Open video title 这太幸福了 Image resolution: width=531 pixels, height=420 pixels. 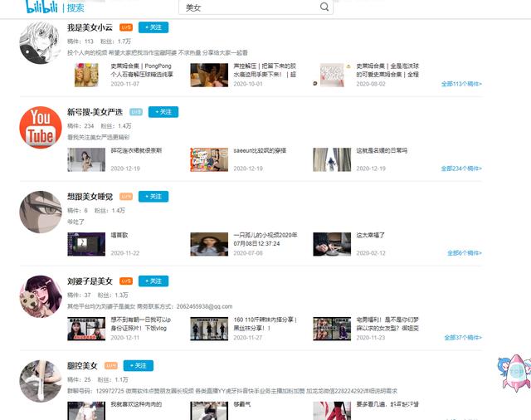[371, 235]
